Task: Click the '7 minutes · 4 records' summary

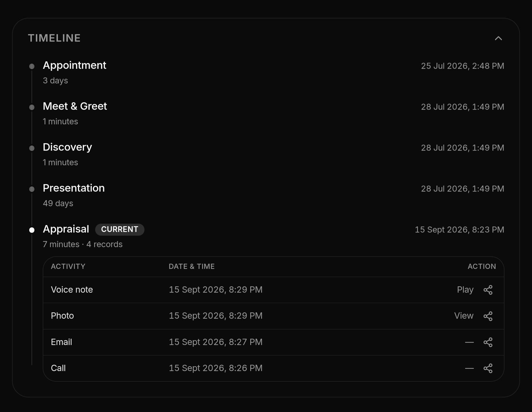Action: tap(83, 244)
